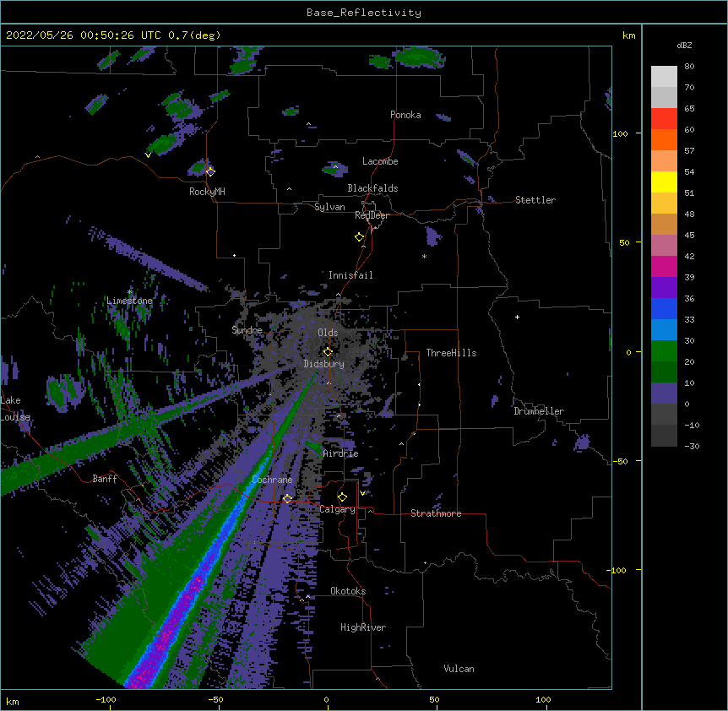This screenshot has height=711, width=728.
Task: Click the Banff label
Action: click(x=105, y=479)
